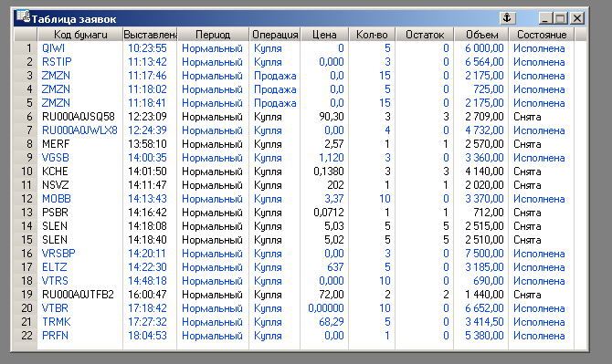Screen dimensions: 612x364
Task: Click the ELTZ ticker cell
Action: point(55,267)
